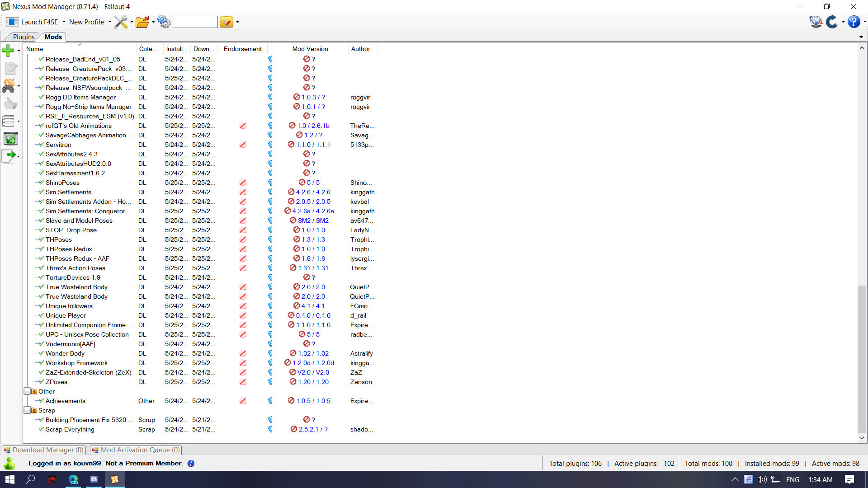Click the category list view sidebar icon

9,121
